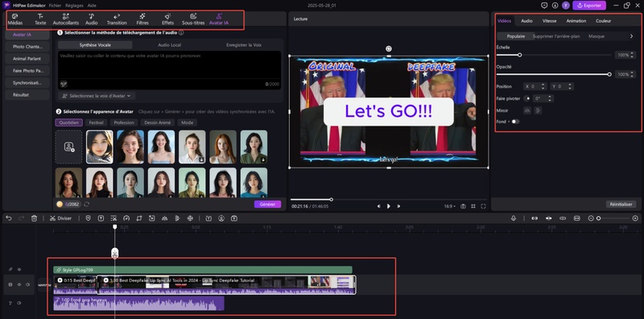
Task: Click the redo arrow in timeline toolbar
Action: point(22,218)
